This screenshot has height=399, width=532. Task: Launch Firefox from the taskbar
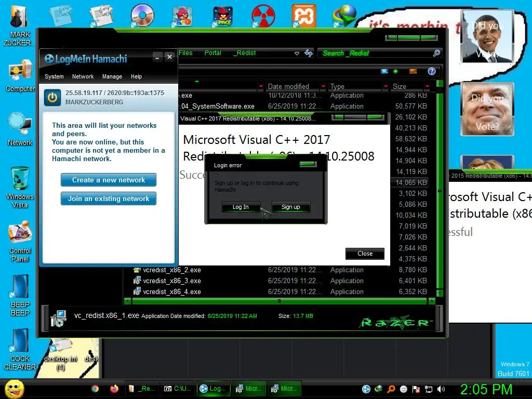pos(114,389)
